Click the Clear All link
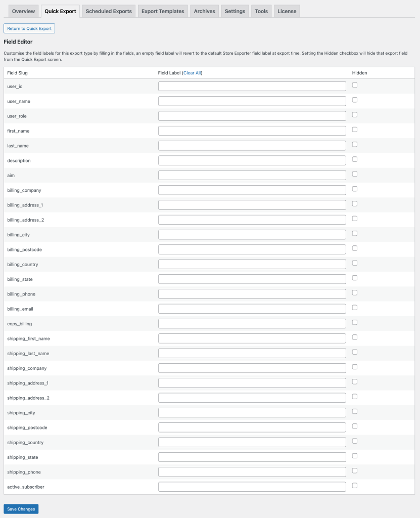The height and width of the screenshot is (518, 420). 192,73
